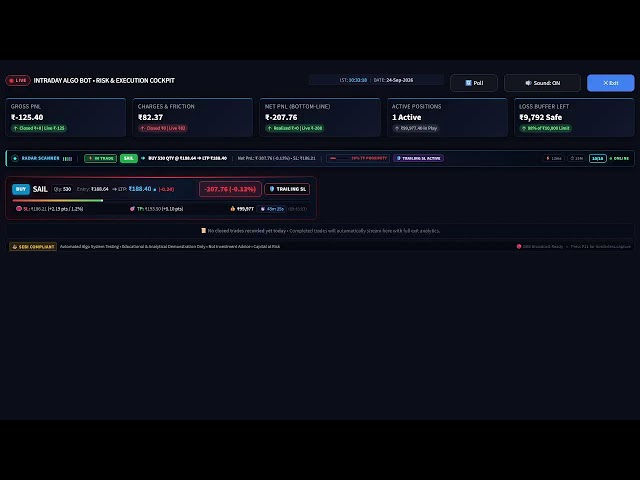Click the green Limit percentage badge
This screenshot has width=640, height=480.
coord(545,128)
